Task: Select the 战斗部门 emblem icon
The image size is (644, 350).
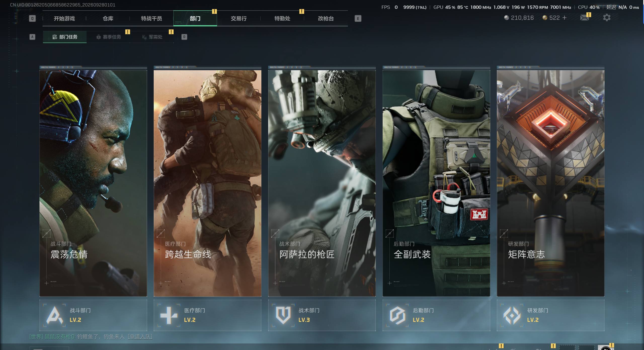Action: pyautogui.click(x=55, y=315)
